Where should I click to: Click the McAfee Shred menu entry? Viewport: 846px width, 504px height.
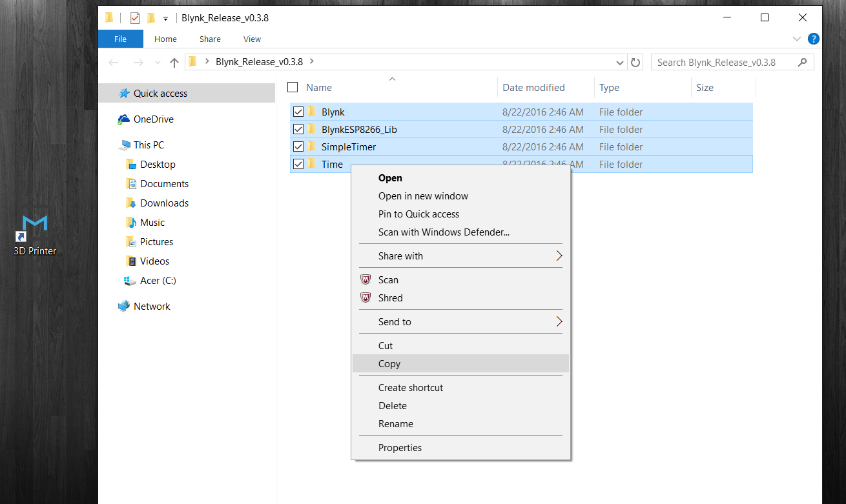point(390,298)
